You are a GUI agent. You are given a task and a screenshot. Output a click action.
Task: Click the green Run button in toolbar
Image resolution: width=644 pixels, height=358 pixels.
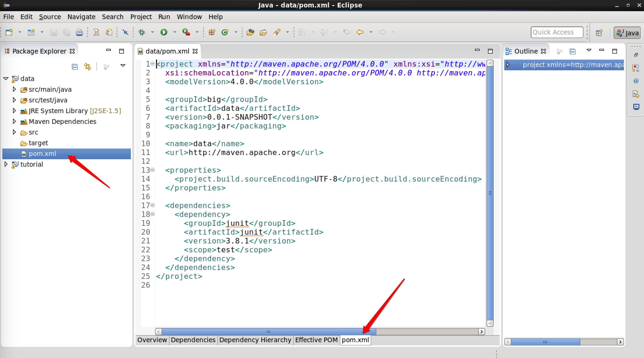(164, 32)
